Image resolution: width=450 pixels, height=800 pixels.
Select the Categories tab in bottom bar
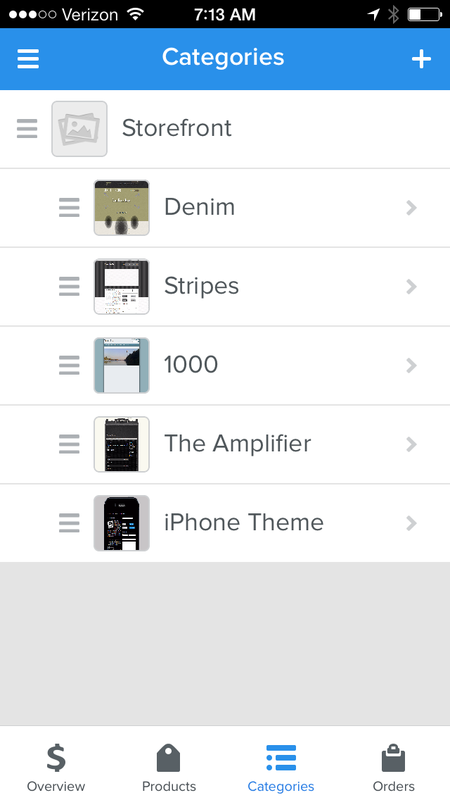coord(281,767)
